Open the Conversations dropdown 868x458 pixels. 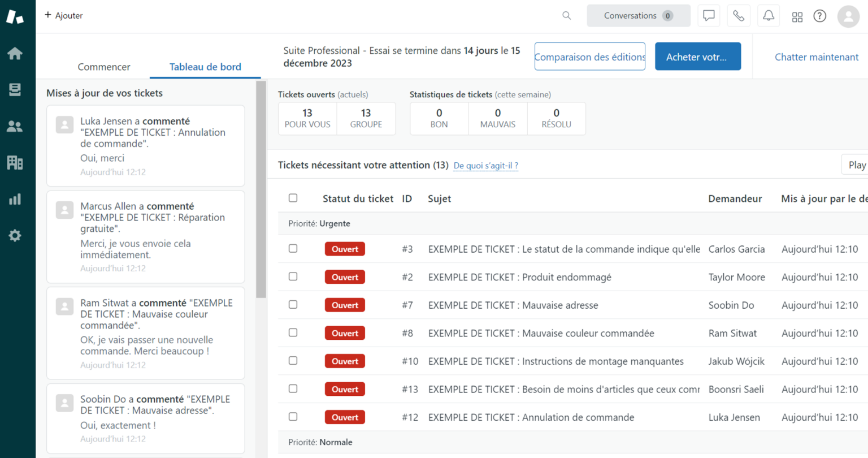coord(639,15)
